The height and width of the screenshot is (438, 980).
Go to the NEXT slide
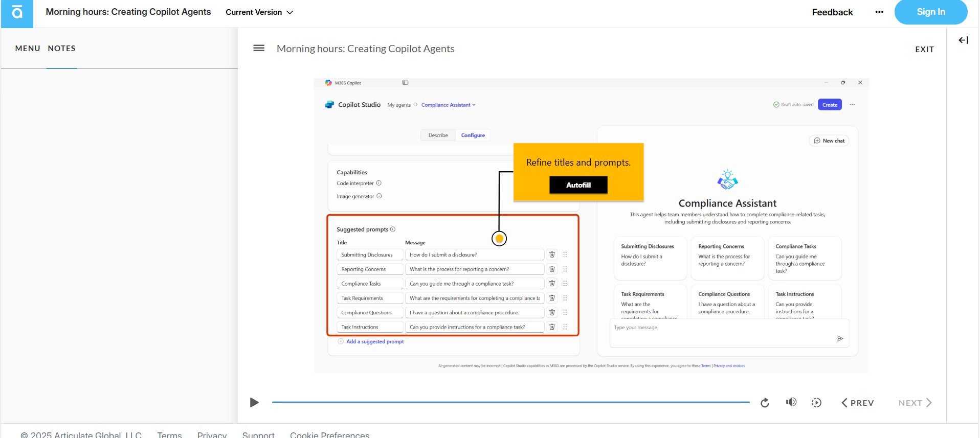915,403
